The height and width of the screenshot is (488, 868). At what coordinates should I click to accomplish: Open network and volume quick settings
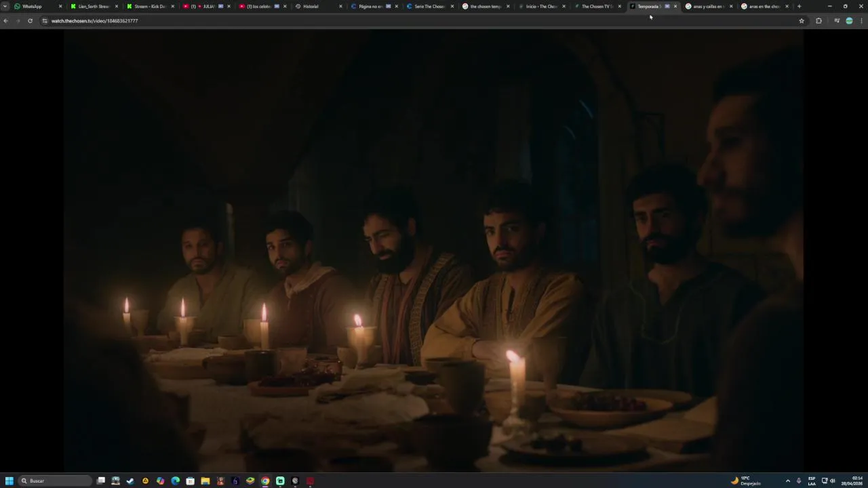(x=828, y=481)
